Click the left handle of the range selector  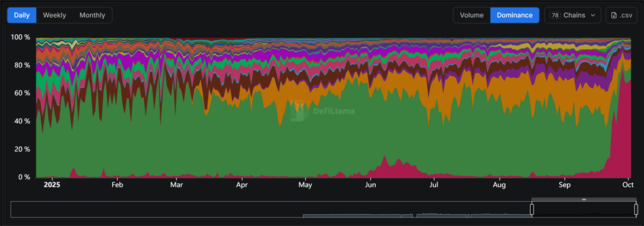532,209
